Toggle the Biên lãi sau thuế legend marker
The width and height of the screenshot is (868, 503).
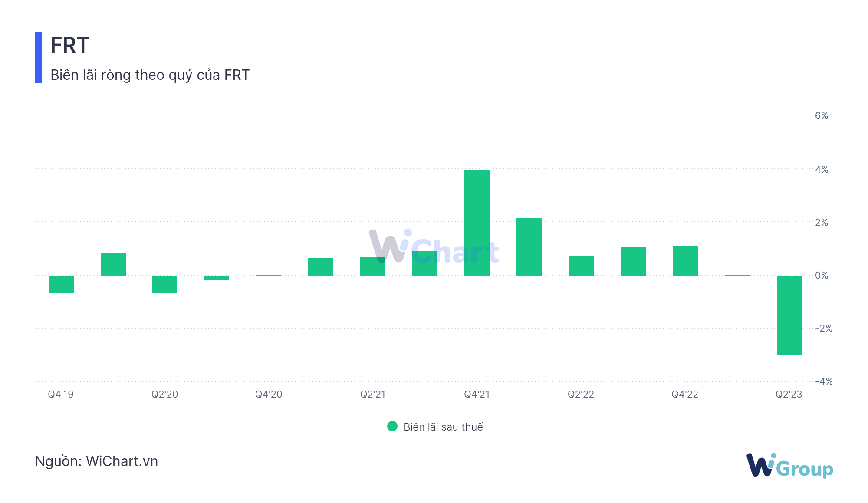pos(392,426)
